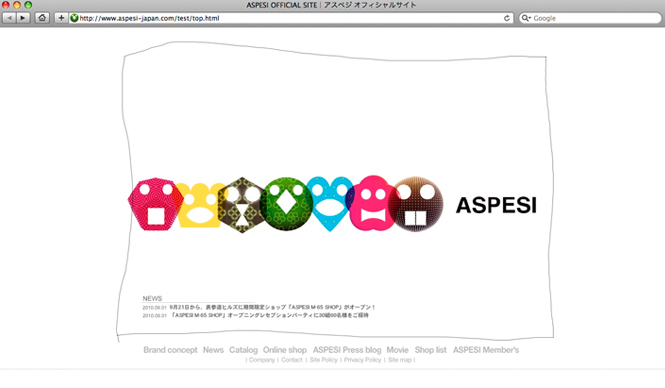This screenshot has height=388, width=665.
Task: Reload the page with refresh icon
Action: coord(506,18)
